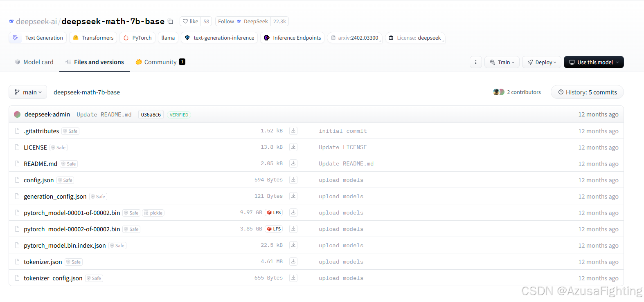Switch to the Model card tab
Image resolution: width=644 pixels, height=302 pixels.
(34, 62)
